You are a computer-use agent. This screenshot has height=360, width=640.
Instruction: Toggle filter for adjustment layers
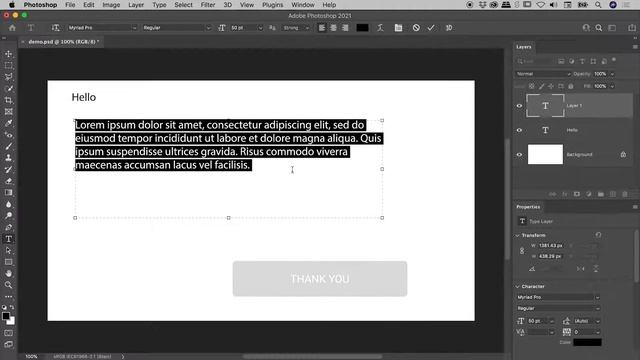572,61
